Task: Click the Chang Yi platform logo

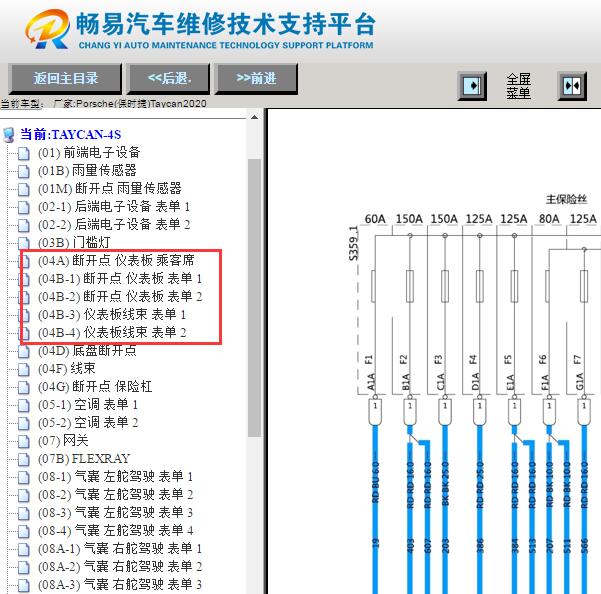Action: pyautogui.click(x=48, y=30)
